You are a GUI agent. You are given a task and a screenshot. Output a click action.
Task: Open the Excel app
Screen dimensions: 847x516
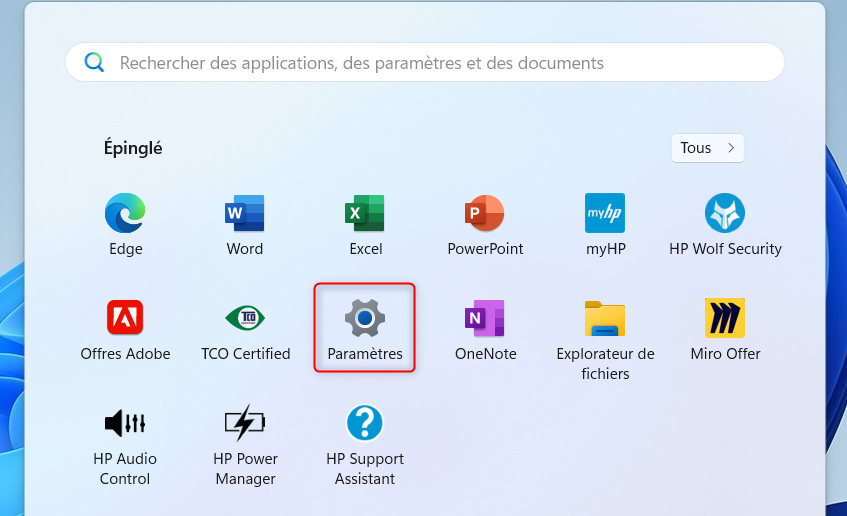(x=365, y=214)
